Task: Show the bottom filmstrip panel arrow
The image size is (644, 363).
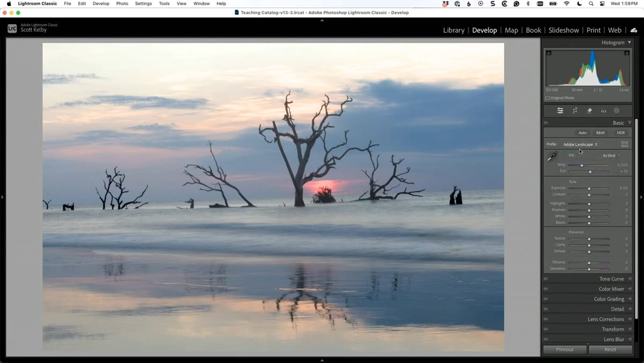Action: pos(322,360)
